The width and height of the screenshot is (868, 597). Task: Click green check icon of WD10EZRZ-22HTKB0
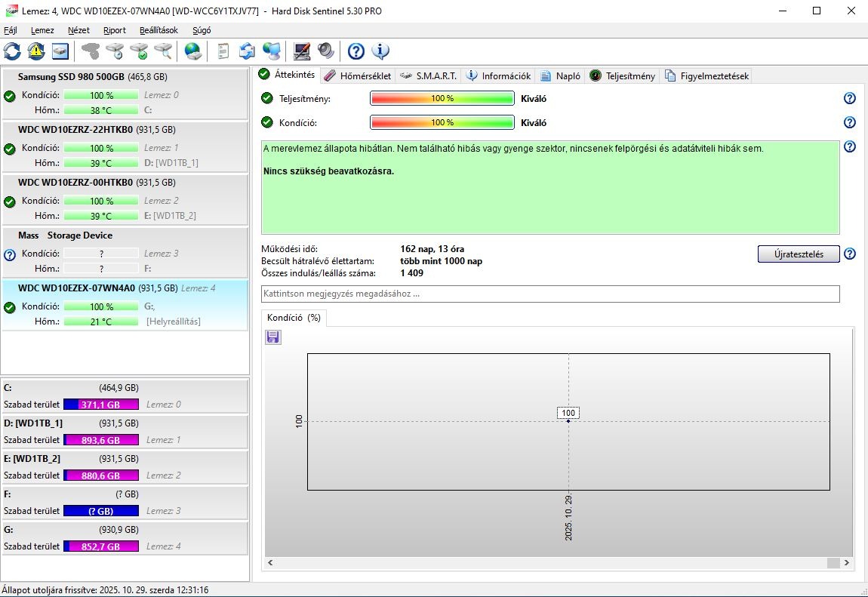point(10,149)
